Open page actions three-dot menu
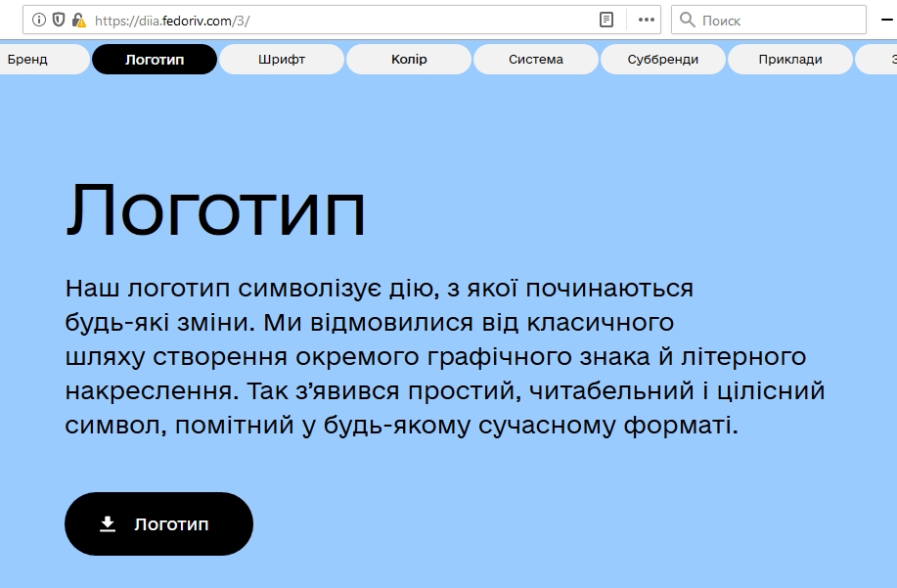 646,20
